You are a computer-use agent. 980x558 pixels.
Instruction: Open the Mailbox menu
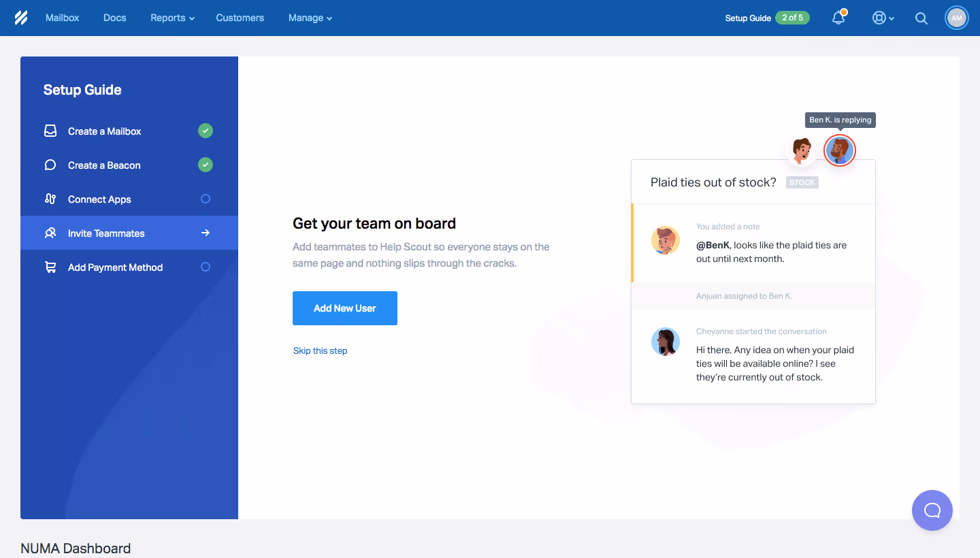[63, 18]
